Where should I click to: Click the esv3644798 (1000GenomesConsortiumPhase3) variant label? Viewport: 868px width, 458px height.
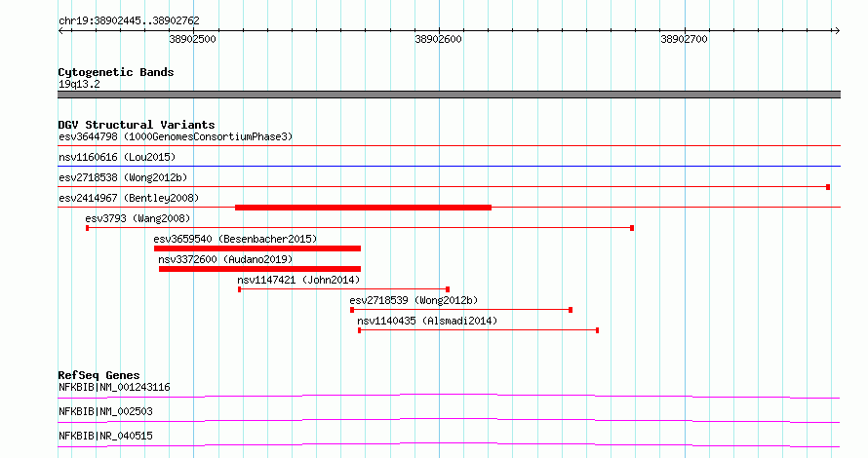[176, 136]
